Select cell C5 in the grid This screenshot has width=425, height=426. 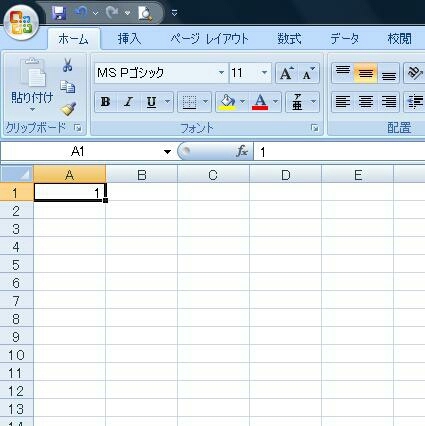click(x=213, y=265)
